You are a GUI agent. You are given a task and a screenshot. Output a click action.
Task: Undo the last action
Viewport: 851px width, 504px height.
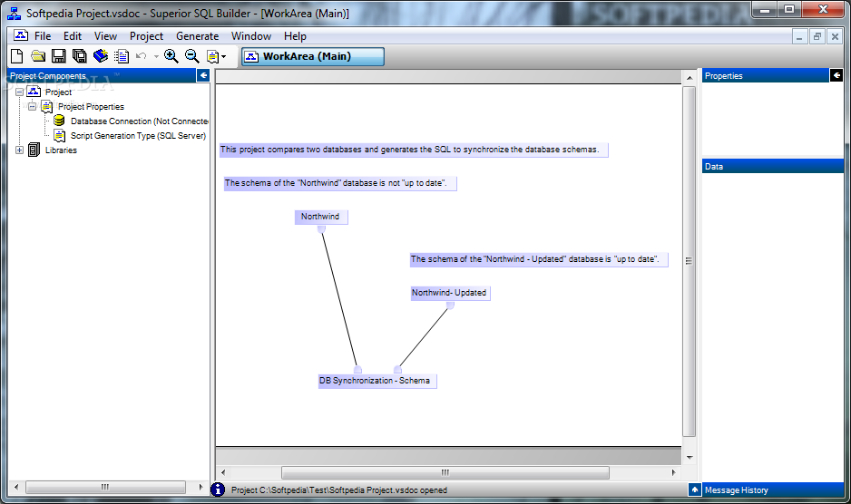click(x=142, y=56)
